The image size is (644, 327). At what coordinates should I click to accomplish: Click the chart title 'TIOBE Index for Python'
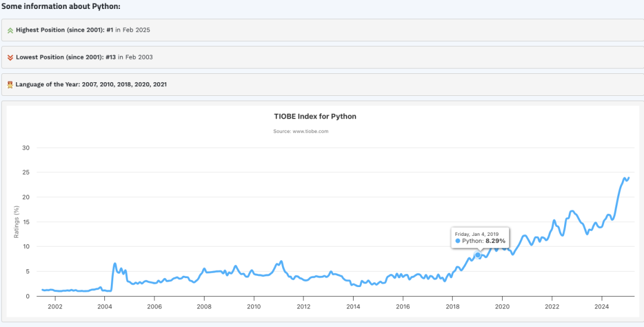pos(315,117)
